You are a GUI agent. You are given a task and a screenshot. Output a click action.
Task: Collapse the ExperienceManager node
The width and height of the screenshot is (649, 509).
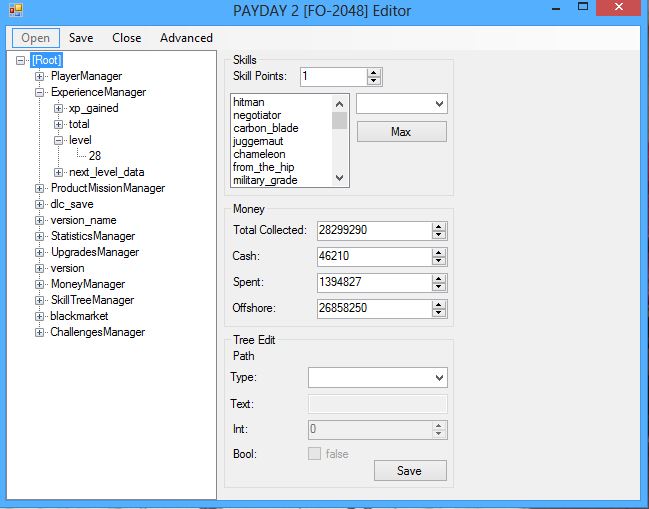(x=40, y=92)
